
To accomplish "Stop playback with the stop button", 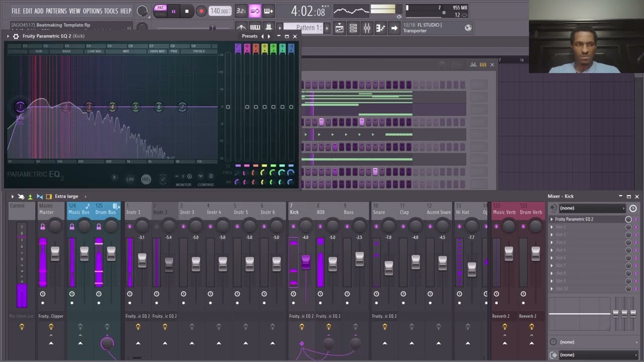I will 187,11.
